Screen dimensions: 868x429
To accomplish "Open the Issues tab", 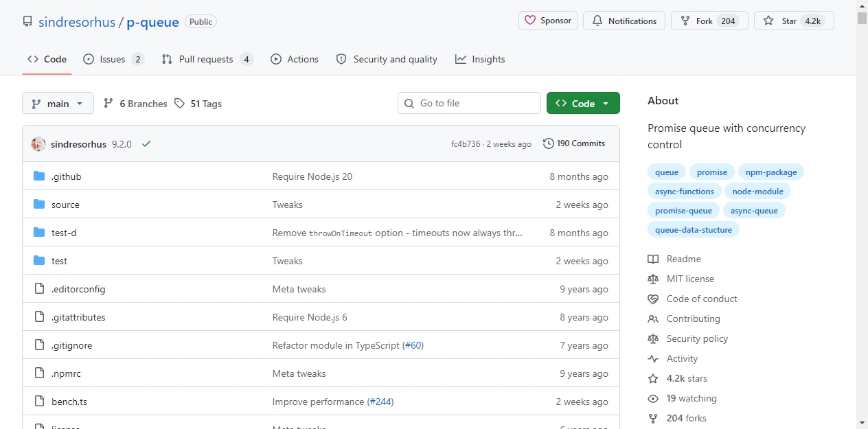I will pos(113,59).
